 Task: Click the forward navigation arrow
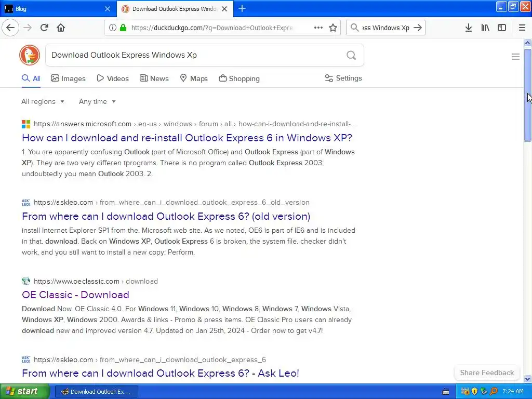tap(28, 28)
